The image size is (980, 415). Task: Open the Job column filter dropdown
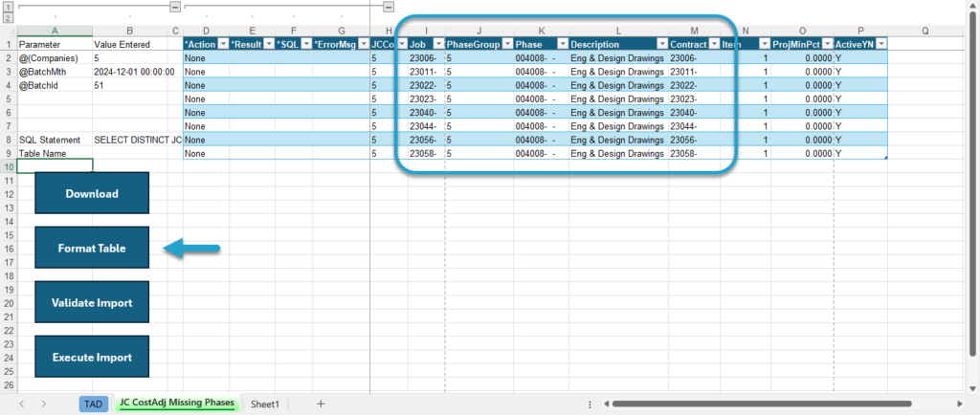[437, 44]
